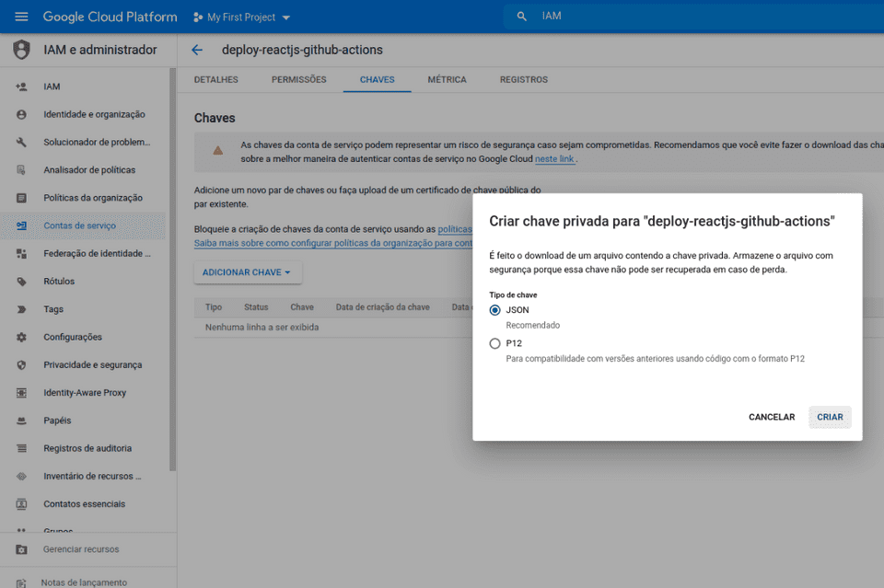
Task: Switch to the Métrica tab
Action: (x=447, y=80)
